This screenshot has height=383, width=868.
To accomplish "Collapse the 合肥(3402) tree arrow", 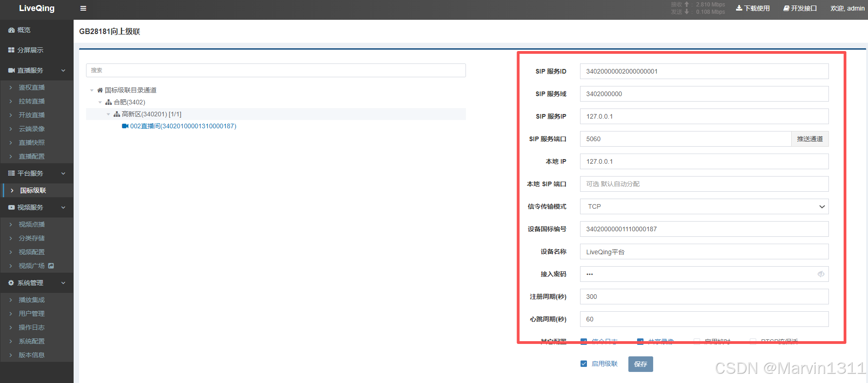I will [x=100, y=102].
